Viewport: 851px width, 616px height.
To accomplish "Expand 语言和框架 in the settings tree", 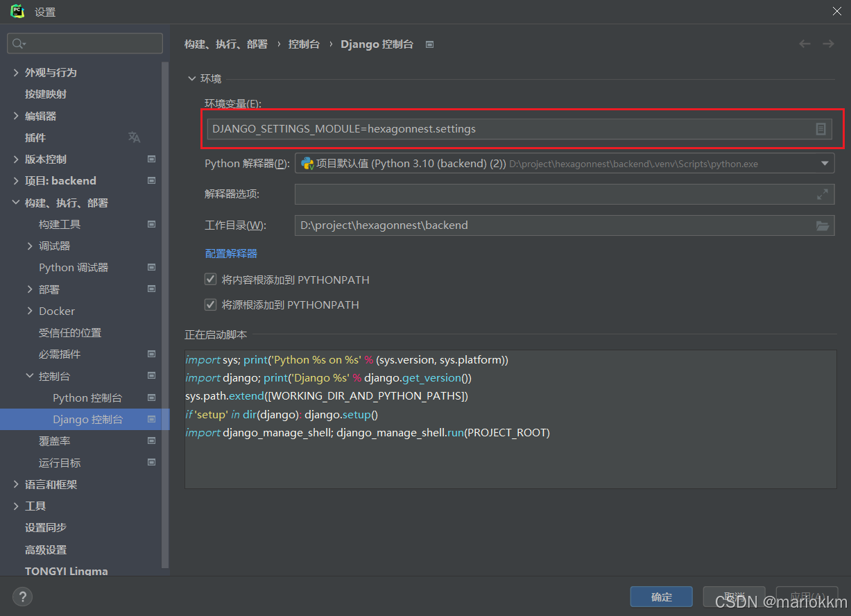I will (16, 484).
